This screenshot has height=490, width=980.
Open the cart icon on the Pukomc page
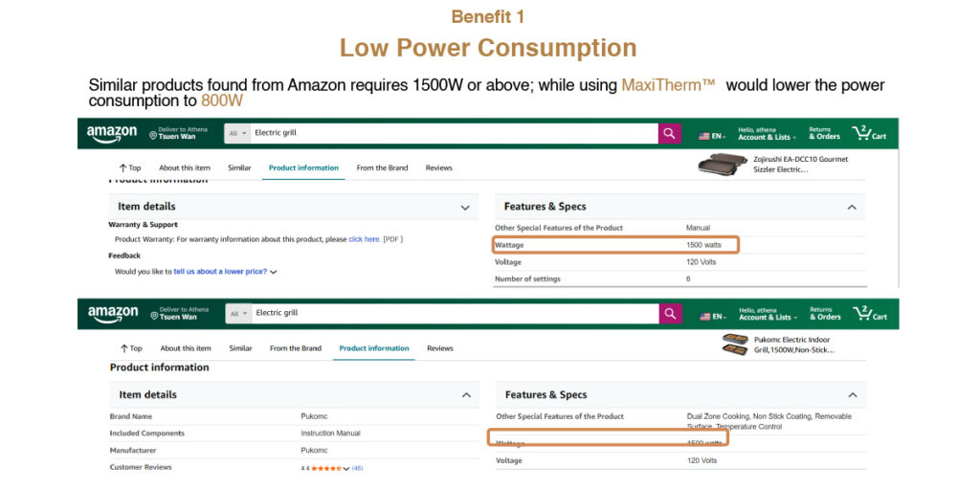point(867,313)
